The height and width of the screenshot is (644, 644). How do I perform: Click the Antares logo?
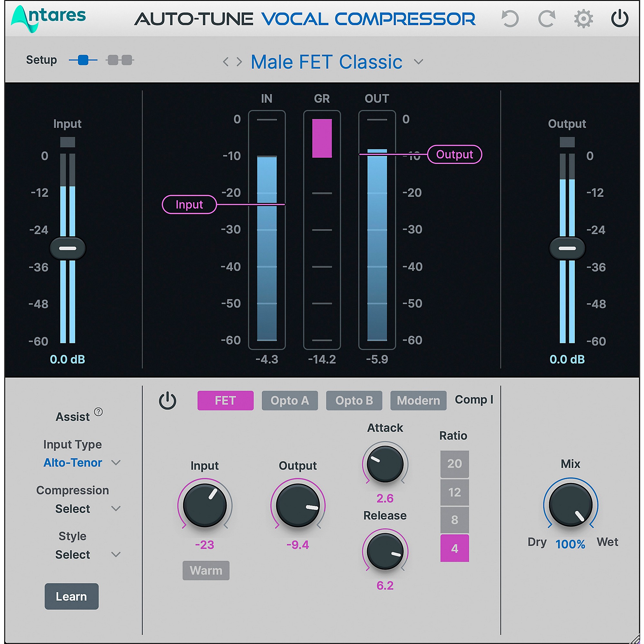(48, 19)
